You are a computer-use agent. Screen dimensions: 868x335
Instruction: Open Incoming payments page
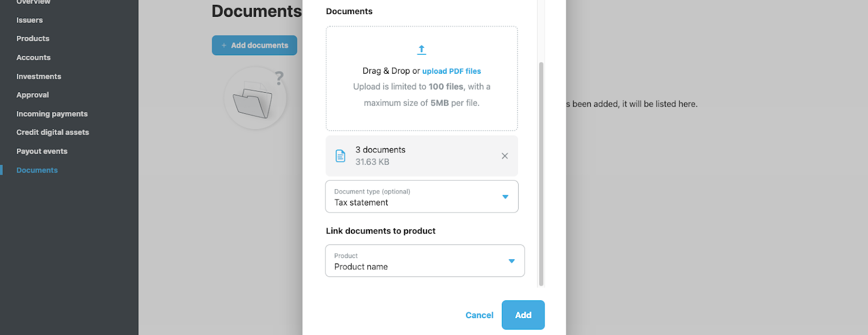point(52,114)
